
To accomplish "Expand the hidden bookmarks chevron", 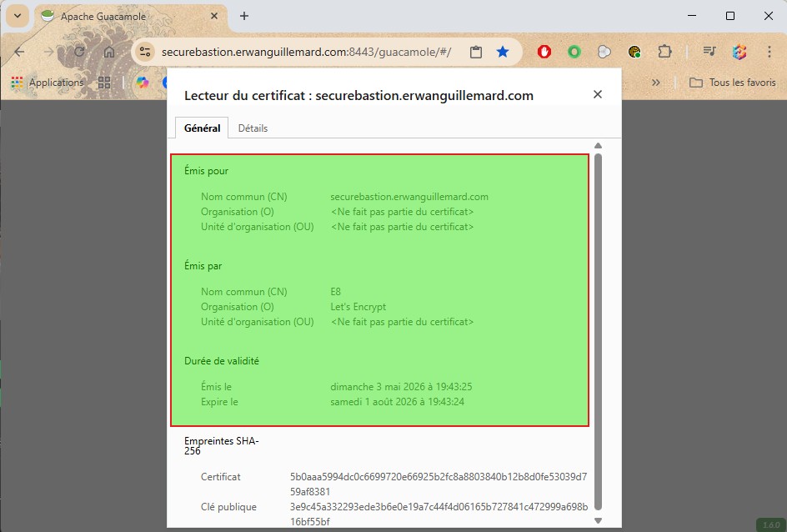I will pos(655,83).
